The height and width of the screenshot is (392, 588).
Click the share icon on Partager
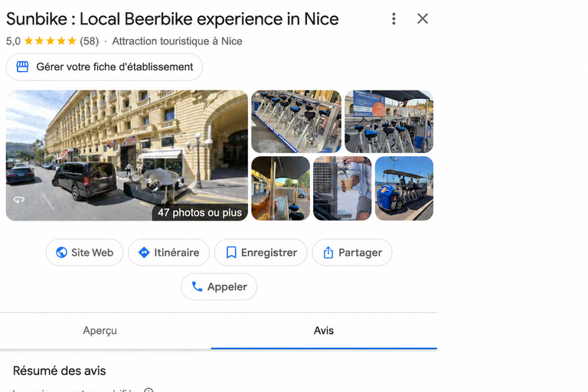(328, 253)
